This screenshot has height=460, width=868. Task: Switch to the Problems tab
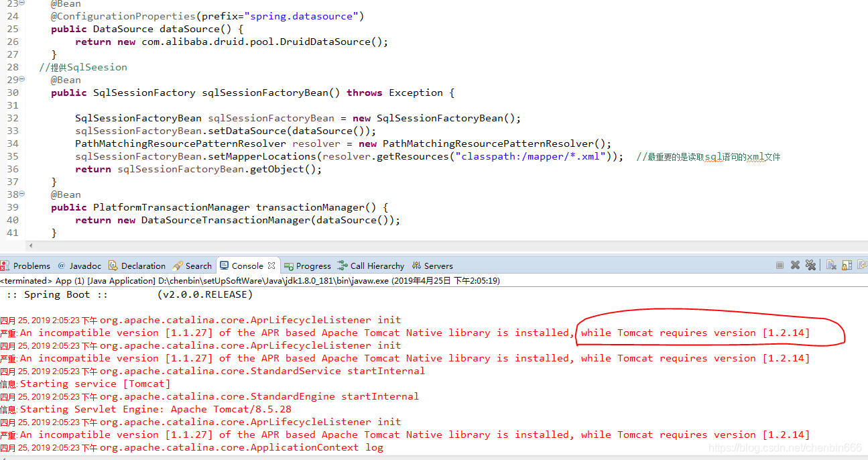[25, 266]
